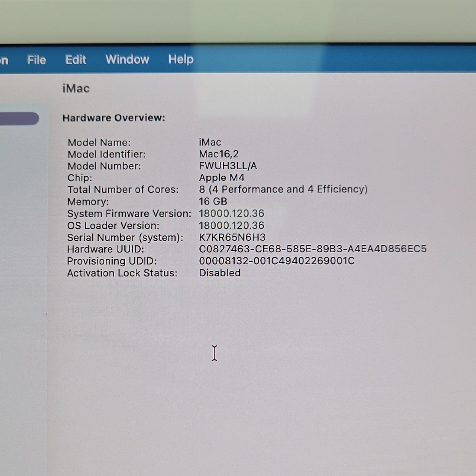Screen dimensions: 476x476
Task: Select the Disabled activation lock value
Action: [x=220, y=273]
